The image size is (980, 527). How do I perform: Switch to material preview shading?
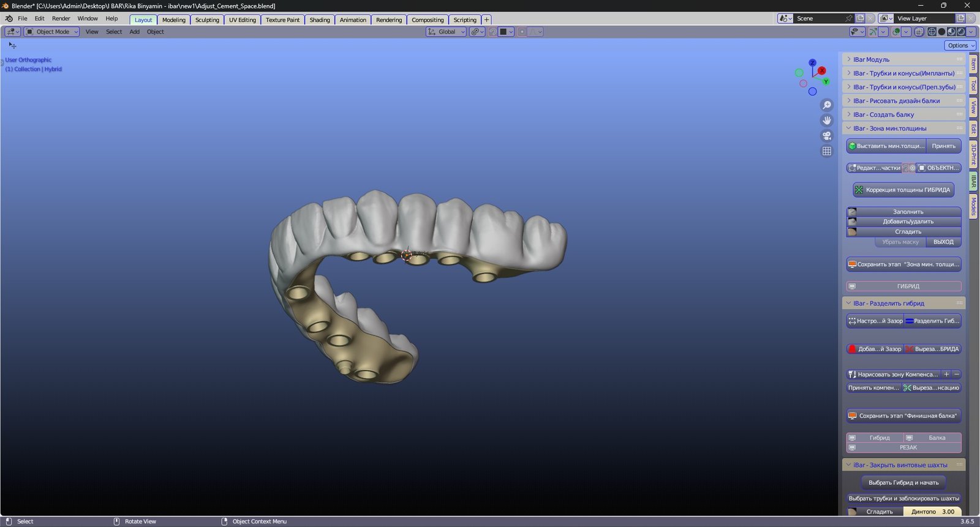point(951,32)
